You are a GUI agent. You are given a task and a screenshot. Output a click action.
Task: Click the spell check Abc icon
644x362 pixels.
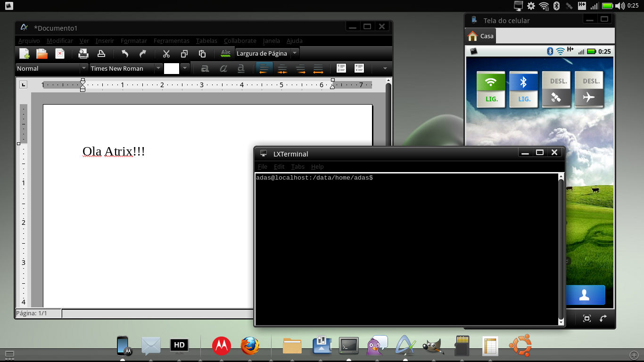226,54
